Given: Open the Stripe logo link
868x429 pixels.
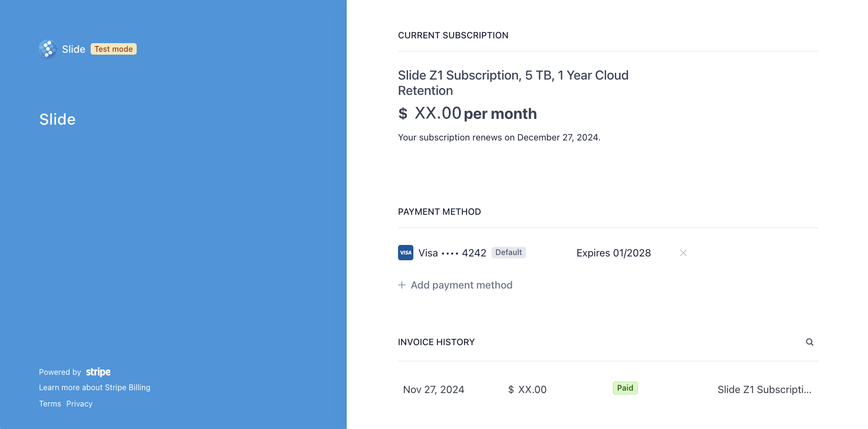Looking at the screenshot, I should (x=98, y=372).
